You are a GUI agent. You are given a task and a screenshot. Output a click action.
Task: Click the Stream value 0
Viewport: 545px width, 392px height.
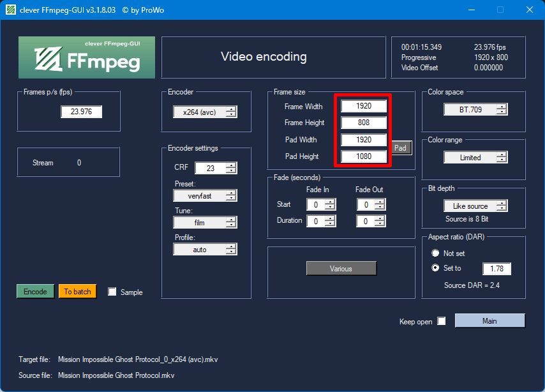tap(79, 162)
